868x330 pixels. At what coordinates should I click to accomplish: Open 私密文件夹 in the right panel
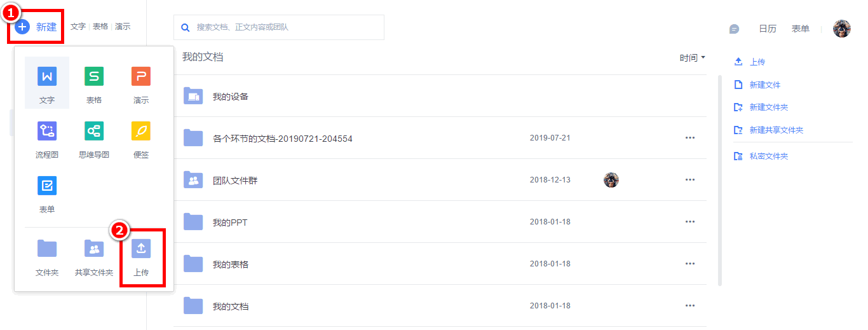768,156
